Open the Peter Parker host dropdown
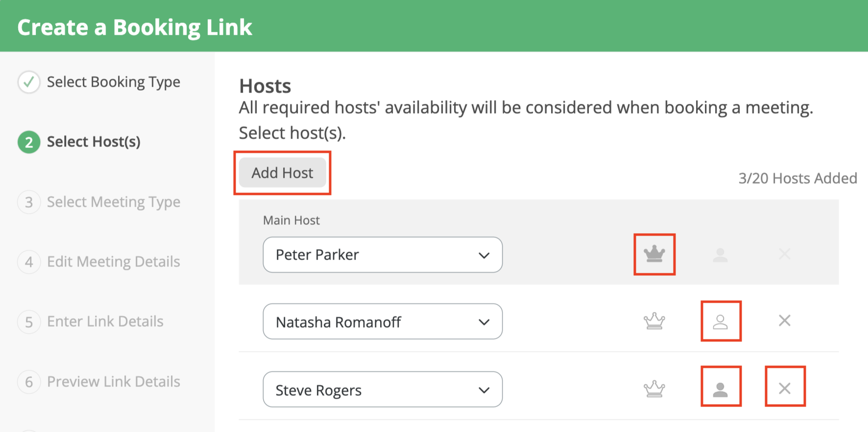The height and width of the screenshot is (432, 868). pyautogui.click(x=383, y=255)
